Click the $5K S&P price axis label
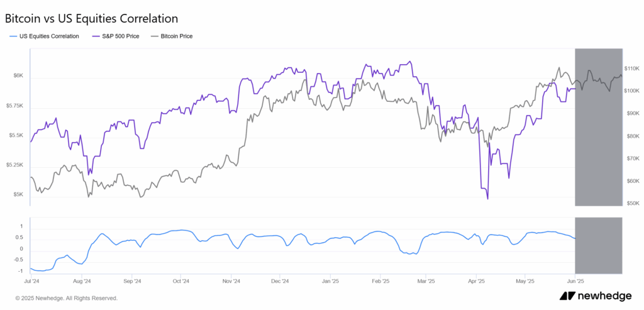Screen dimensions: 644x310 [x=18, y=194]
